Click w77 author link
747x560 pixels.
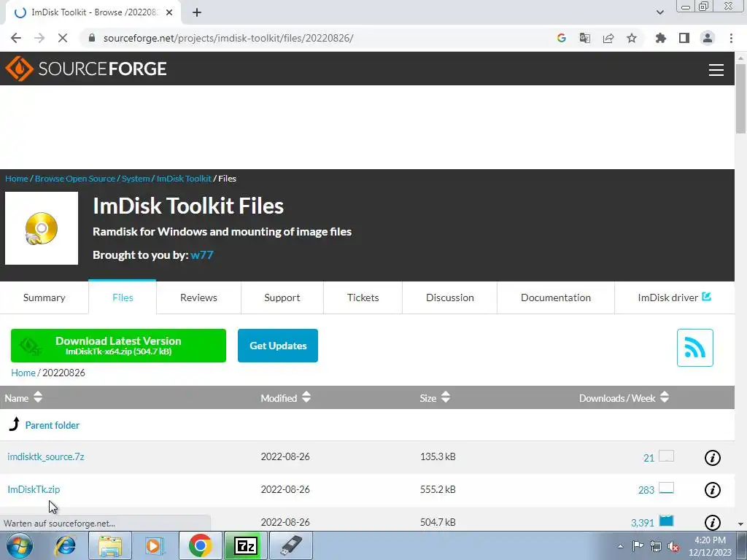pos(201,254)
